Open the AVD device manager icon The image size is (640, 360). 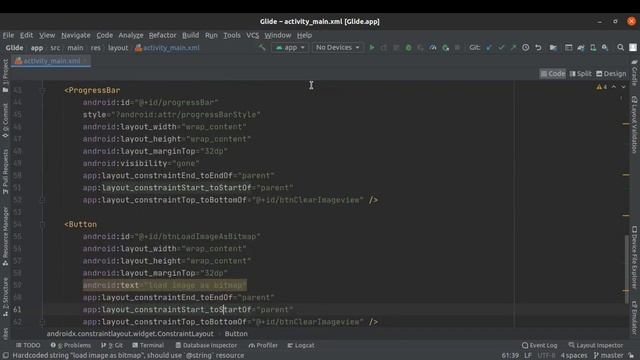(593, 48)
